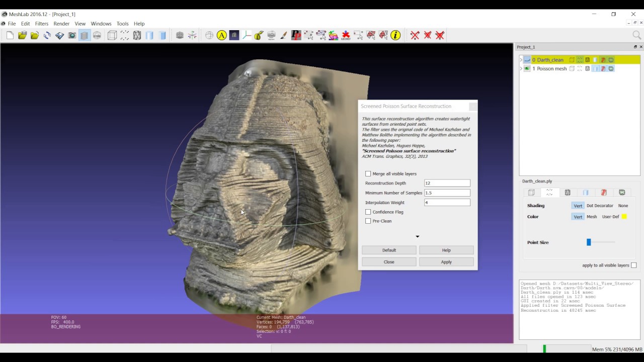Reload the current mesh

tap(47, 35)
